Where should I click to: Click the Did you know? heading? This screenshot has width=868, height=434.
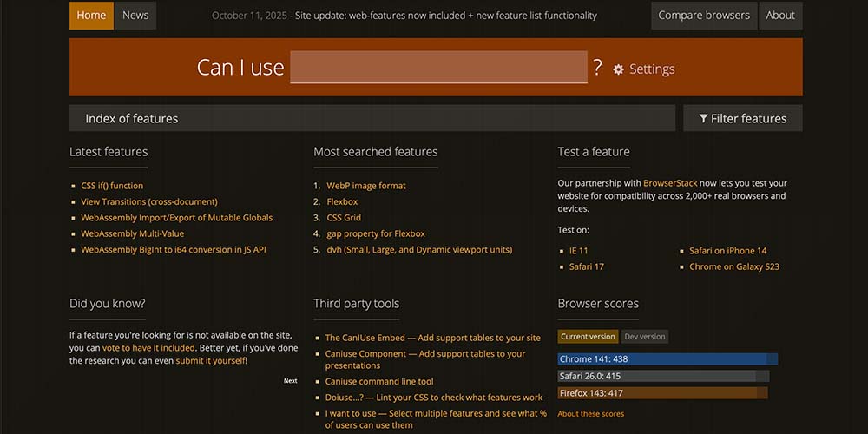click(108, 303)
